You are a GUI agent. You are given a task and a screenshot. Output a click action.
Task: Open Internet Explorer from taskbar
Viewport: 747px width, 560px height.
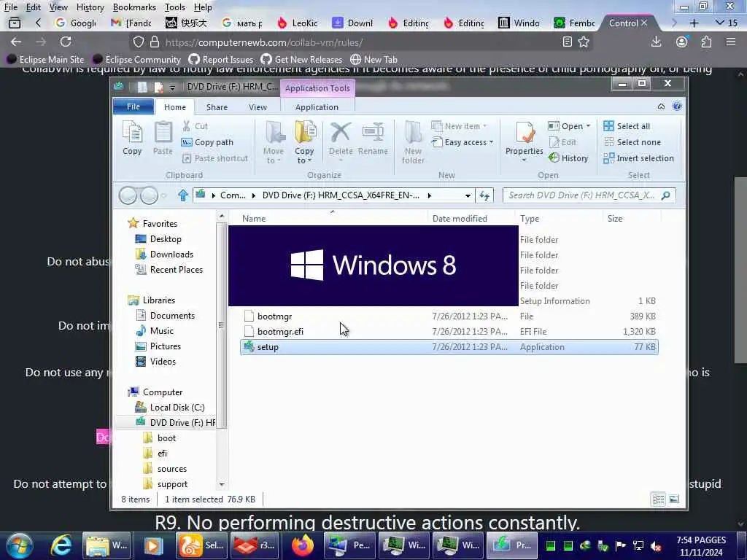(61, 545)
